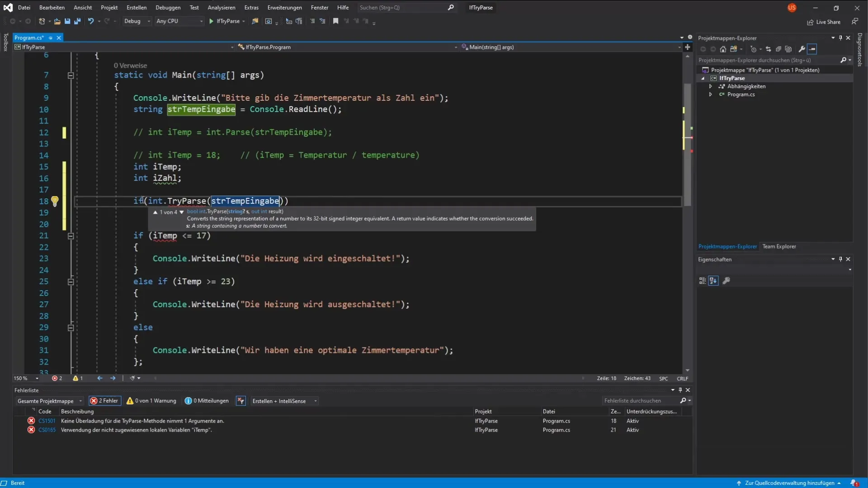This screenshot has width=868, height=488.
Task: Click the Live Share button
Action: point(824,22)
